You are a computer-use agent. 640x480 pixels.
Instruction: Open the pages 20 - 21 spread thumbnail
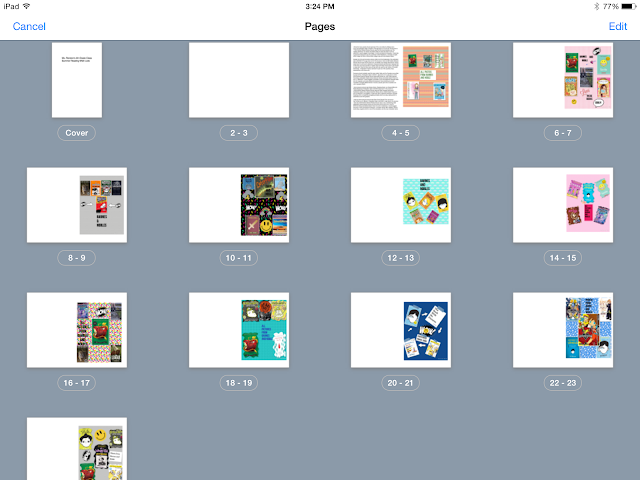(x=401, y=330)
